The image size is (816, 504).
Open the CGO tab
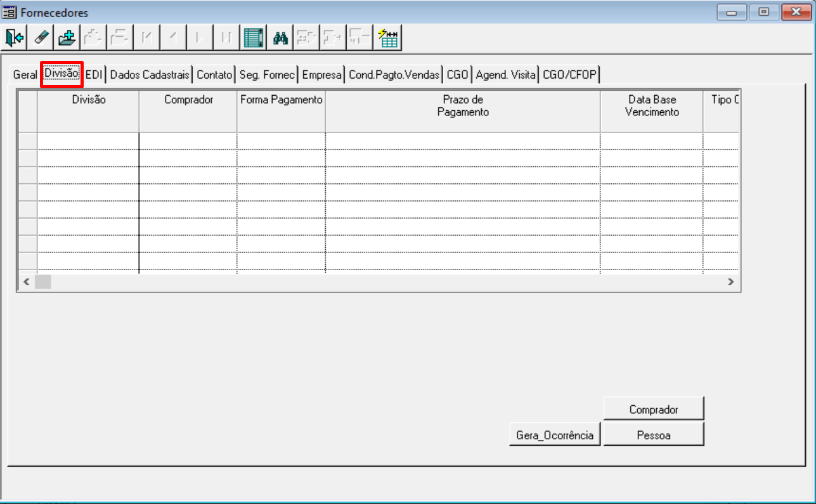pyautogui.click(x=457, y=75)
